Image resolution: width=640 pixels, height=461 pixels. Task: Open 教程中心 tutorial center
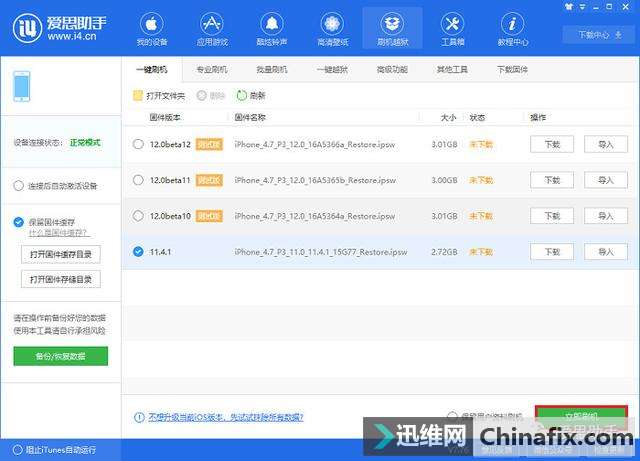click(512, 29)
